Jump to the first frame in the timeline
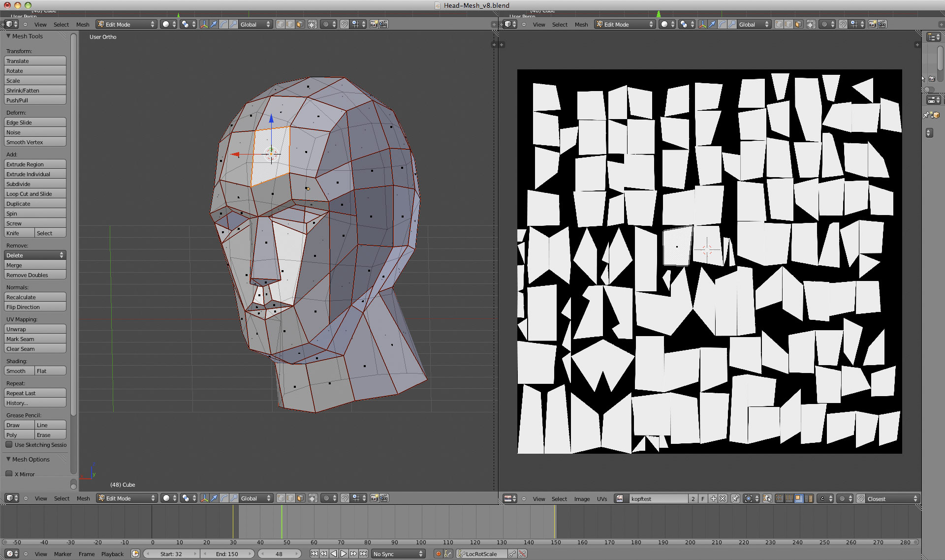Viewport: 945px width, 560px height. (314, 554)
